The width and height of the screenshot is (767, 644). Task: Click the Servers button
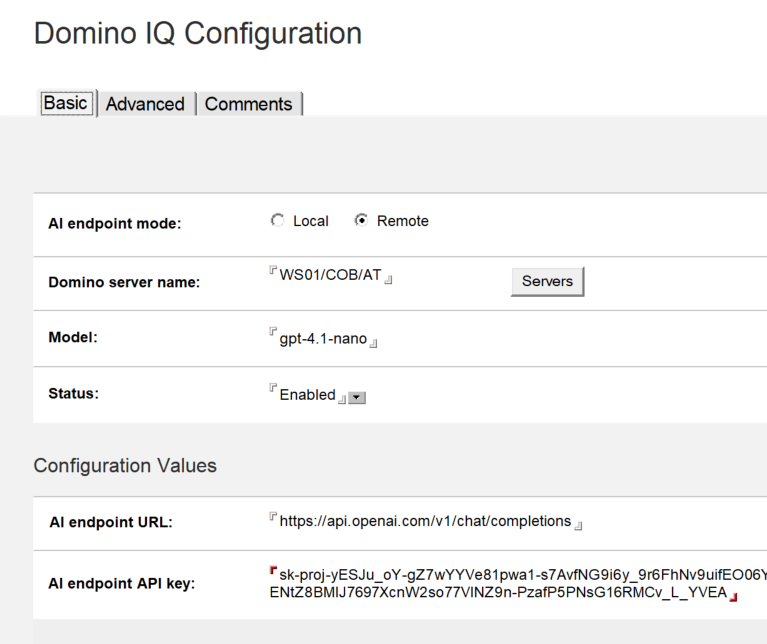pos(547,282)
